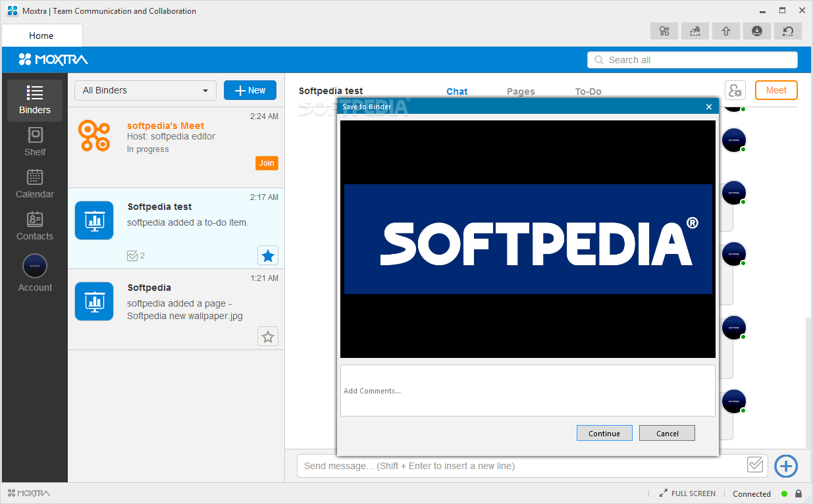Close the Save to Binder dialog
Screen dimensions: 813x504
709,107
